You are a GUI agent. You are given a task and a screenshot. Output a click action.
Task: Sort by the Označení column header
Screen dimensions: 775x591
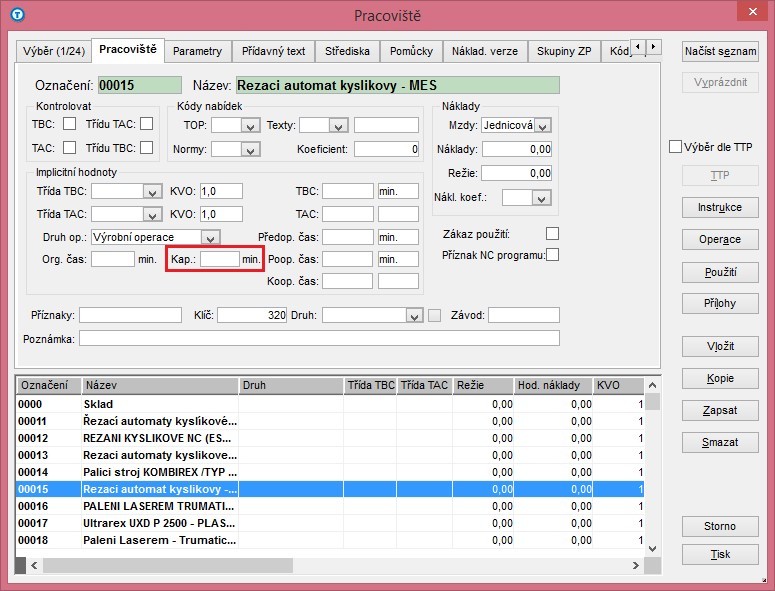tap(49, 385)
